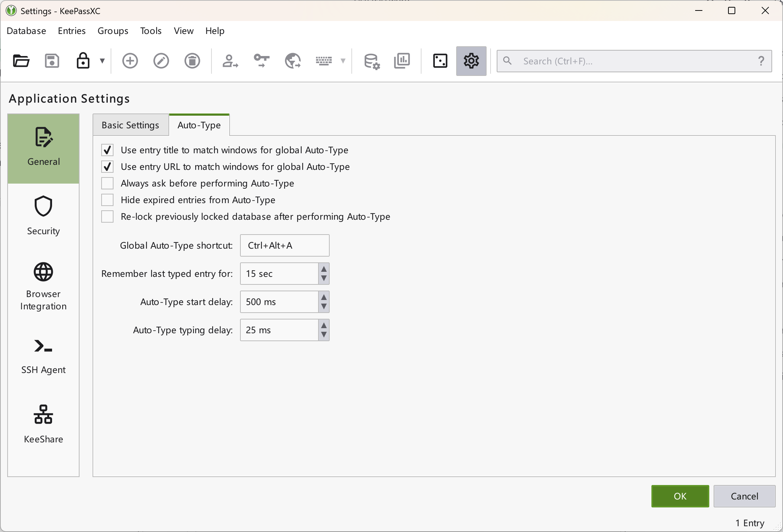The image size is (783, 532).
Task: Open the View menu
Action: tap(184, 31)
